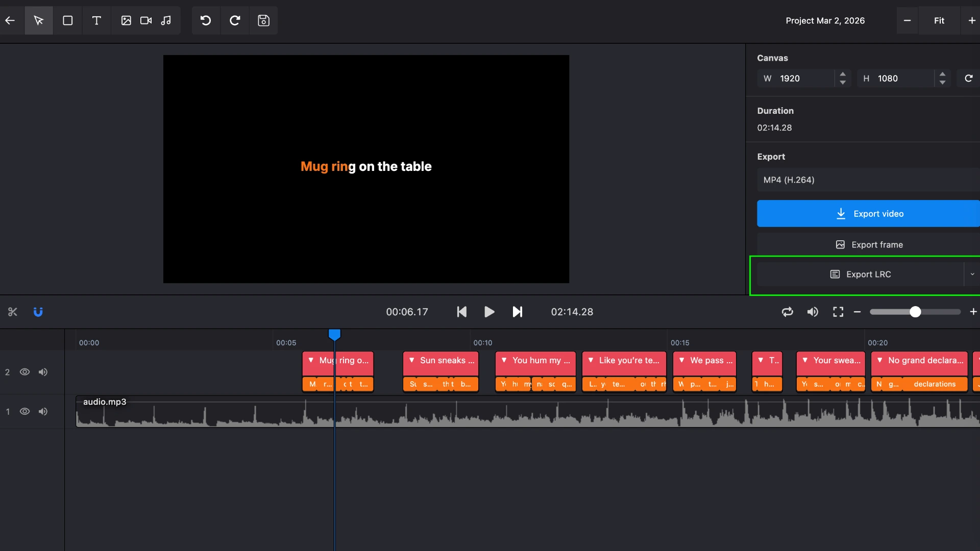Save the project

[263, 20]
